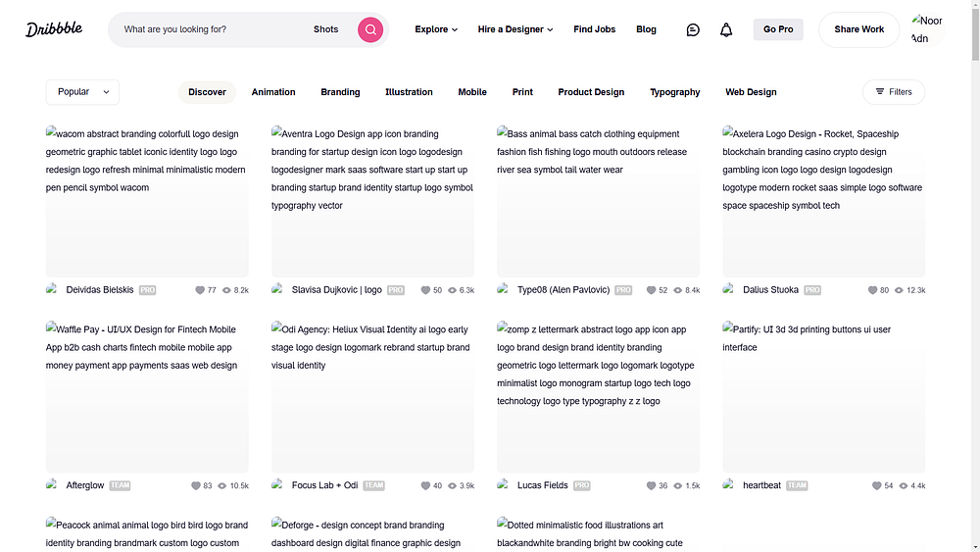Open the Popular sort dropdown
980x552 pixels.
pyautogui.click(x=82, y=92)
